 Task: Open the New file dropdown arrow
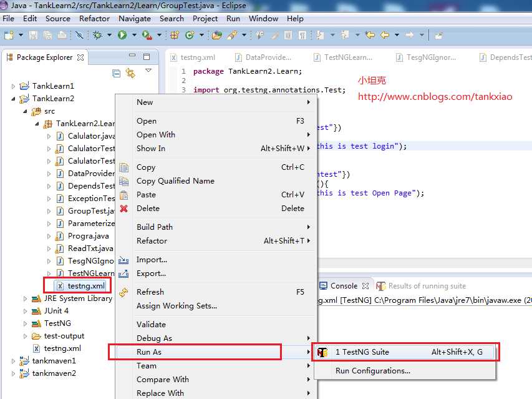point(21,35)
